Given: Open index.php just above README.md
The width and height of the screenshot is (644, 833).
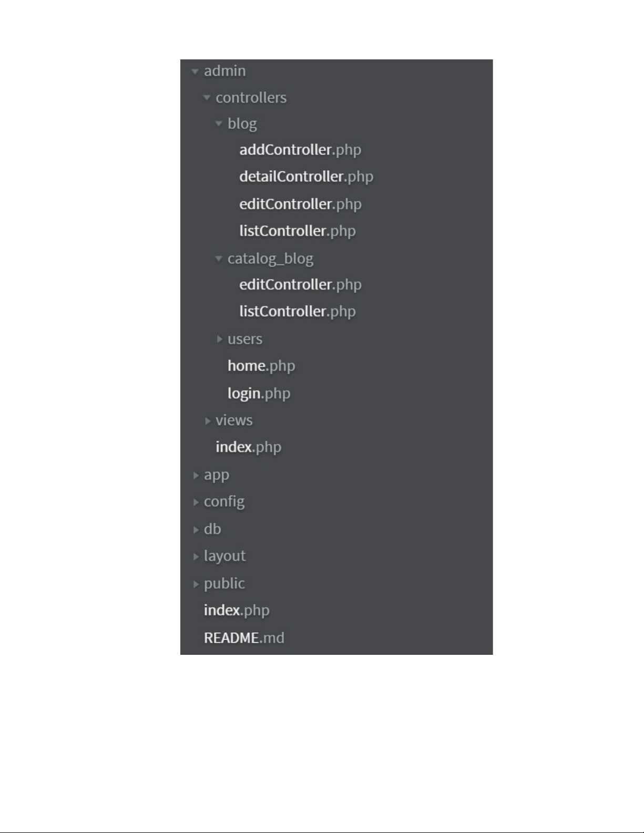Looking at the screenshot, I should [x=237, y=611].
